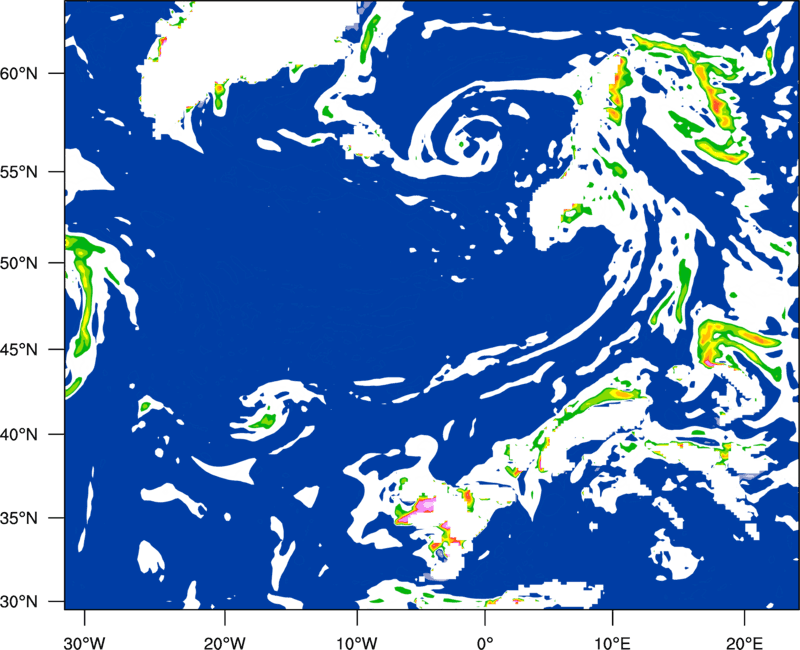The height and width of the screenshot is (650, 800).
Task: Click the 50°N latitude label
Action: click(19, 263)
